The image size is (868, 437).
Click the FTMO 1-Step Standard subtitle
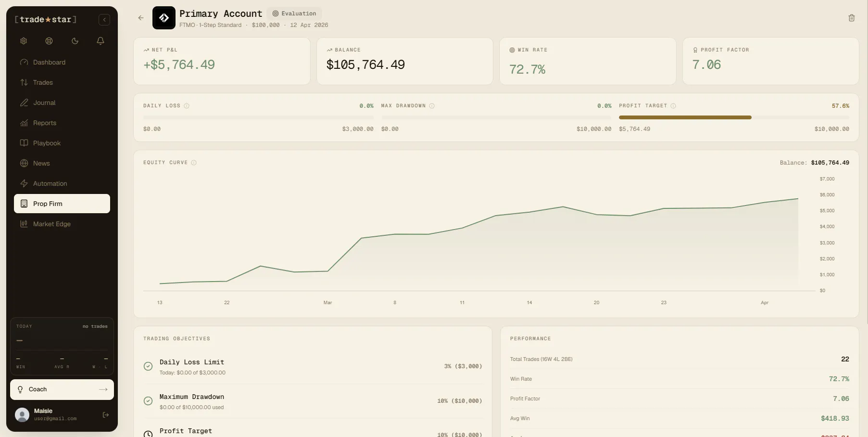coord(211,25)
